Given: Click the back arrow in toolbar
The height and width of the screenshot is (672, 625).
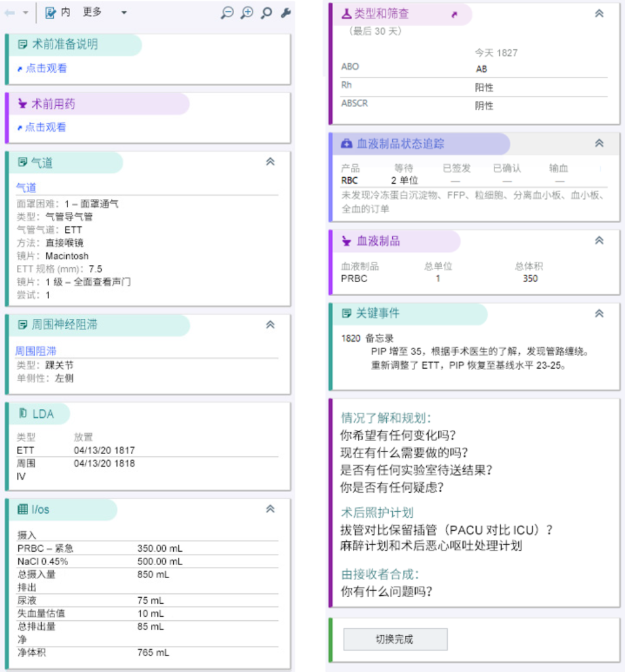Looking at the screenshot, I should 10,13.
